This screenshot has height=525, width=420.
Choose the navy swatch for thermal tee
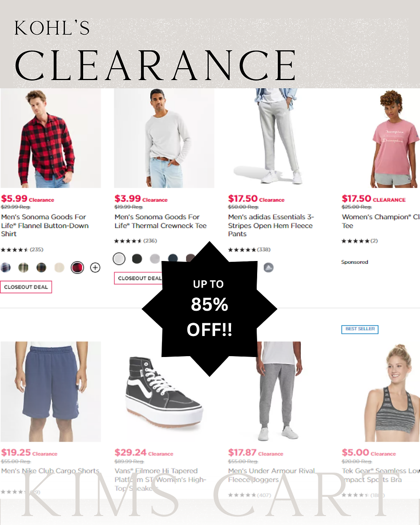pos(173,259)
